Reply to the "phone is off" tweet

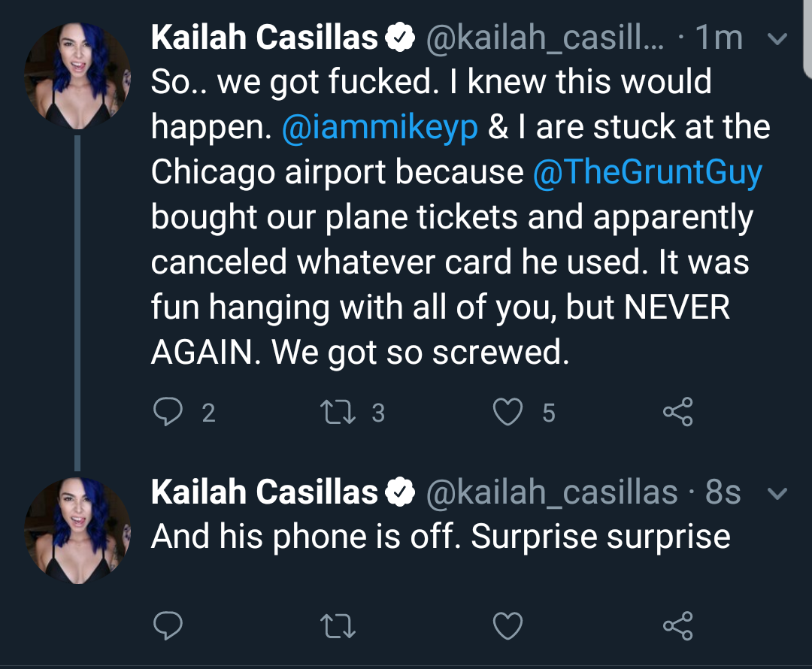tap(168, 625)
